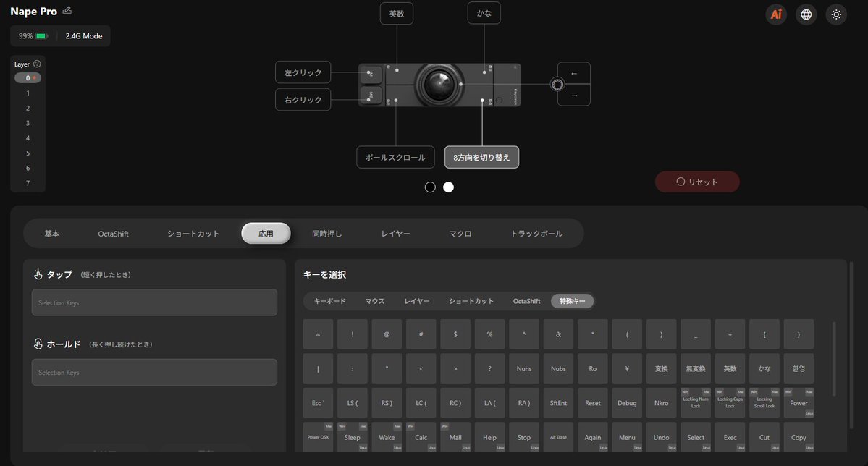The image size is (868, 466).
Task: Pick the 한영 key
Action: (x=799, y=368)
